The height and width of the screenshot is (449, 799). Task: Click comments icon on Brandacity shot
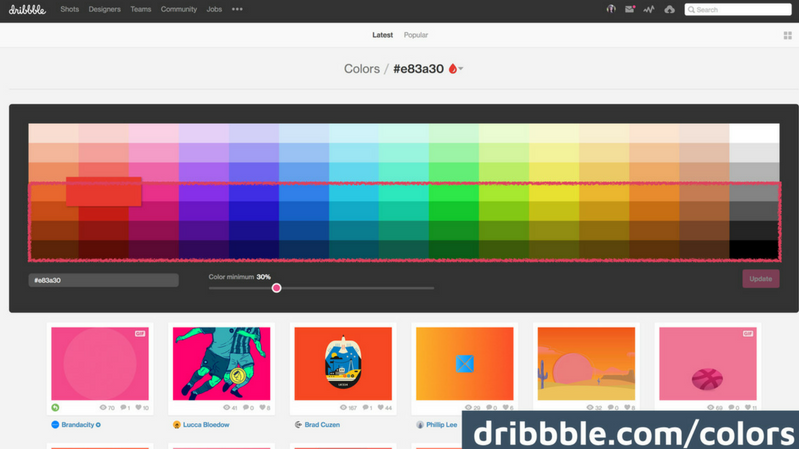pyautogui.click(x=123, y=408)
